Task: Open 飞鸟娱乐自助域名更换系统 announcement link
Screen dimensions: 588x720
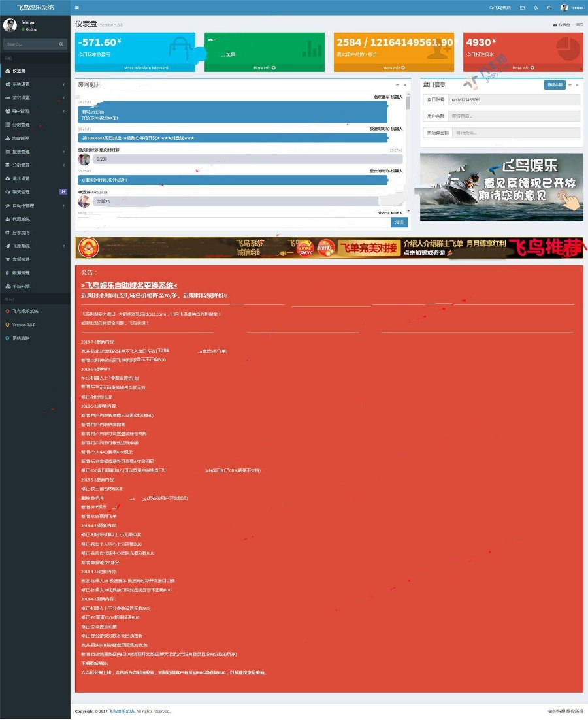Action: pos(129,286)
